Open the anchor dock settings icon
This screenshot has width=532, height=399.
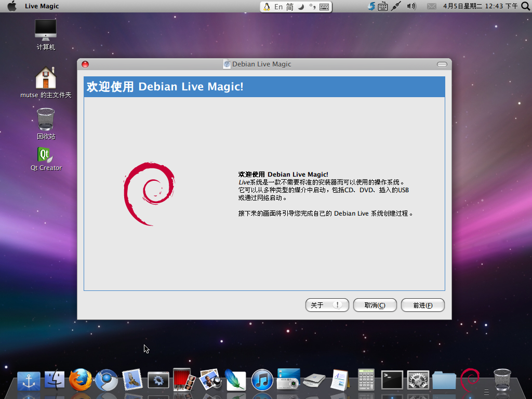(x=29, y=381)
